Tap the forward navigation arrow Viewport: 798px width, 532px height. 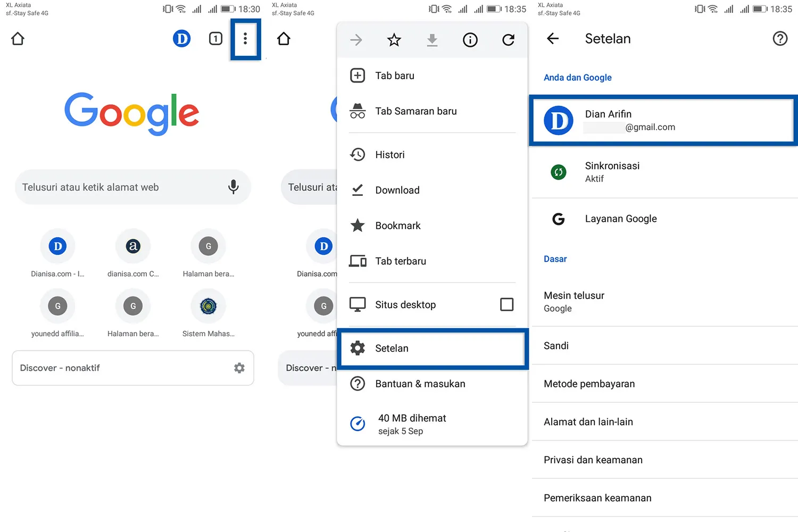356,39
